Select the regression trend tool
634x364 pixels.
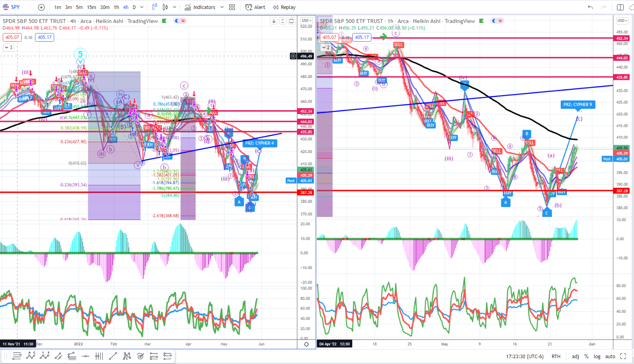[x=72, y=356]
